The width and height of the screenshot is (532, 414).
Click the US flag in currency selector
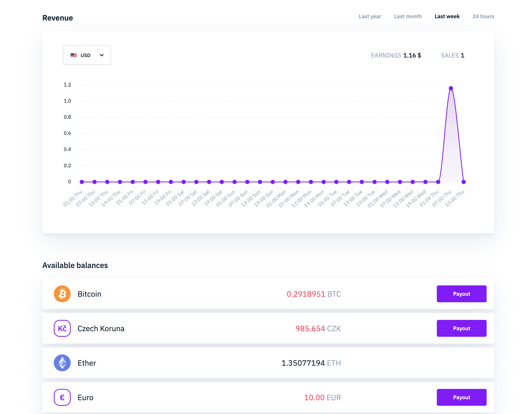pyautogui.click(x=74, y=55)
